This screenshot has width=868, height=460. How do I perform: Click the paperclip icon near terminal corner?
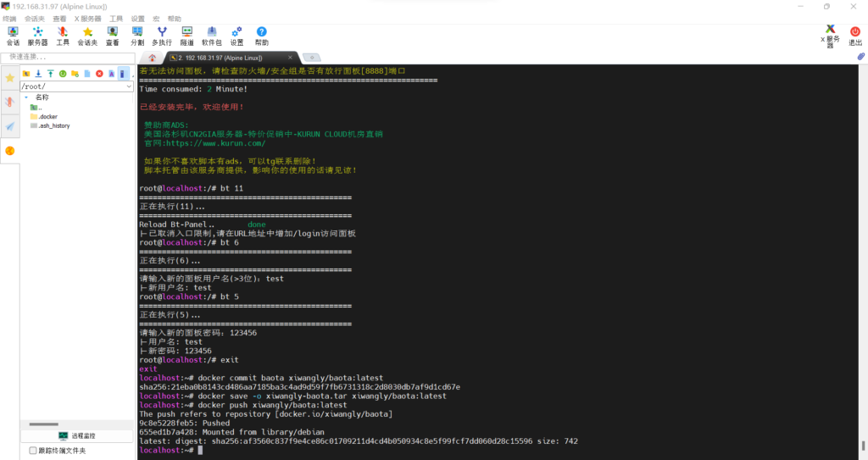861,57
